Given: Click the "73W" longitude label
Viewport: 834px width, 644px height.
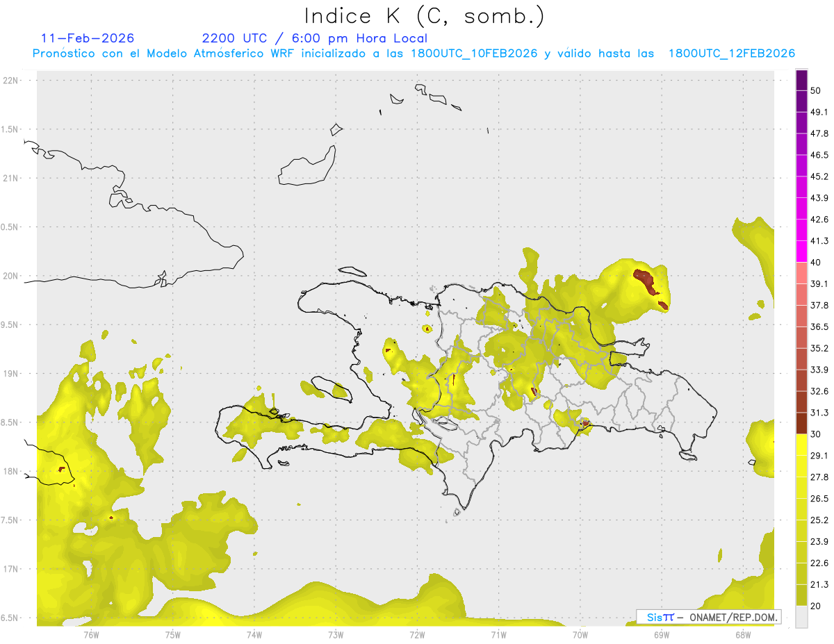Looking at the screenshot, I should 336,634.
